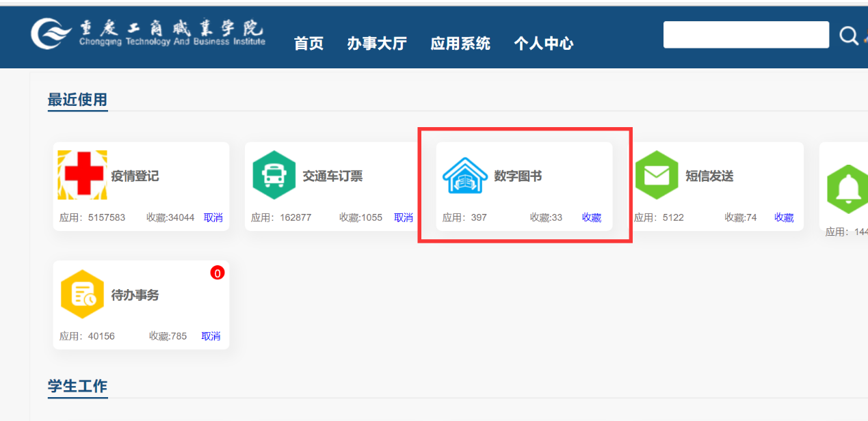Unfavorite 疫情登记 using its 取消 link
Screen dimensions: 868x421
point(213,217)
